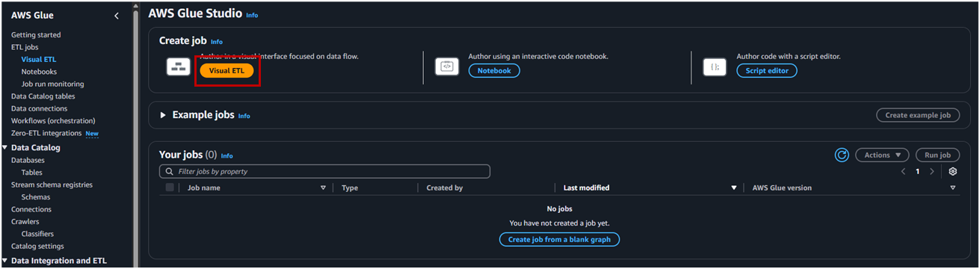
Task: Sort by Job name column arrow
Action: click(323, 188)
